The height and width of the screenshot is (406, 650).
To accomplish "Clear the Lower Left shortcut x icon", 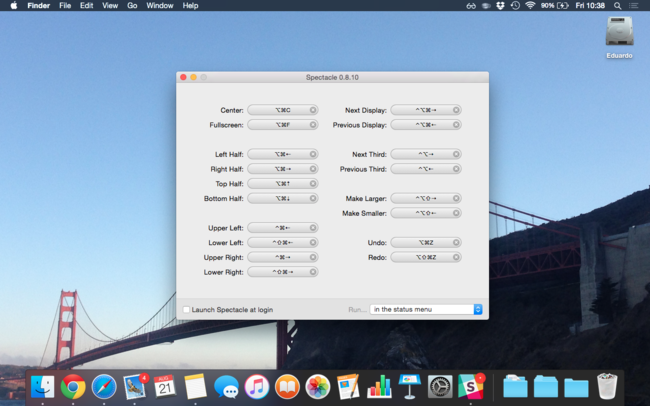I will pos(313,243).
